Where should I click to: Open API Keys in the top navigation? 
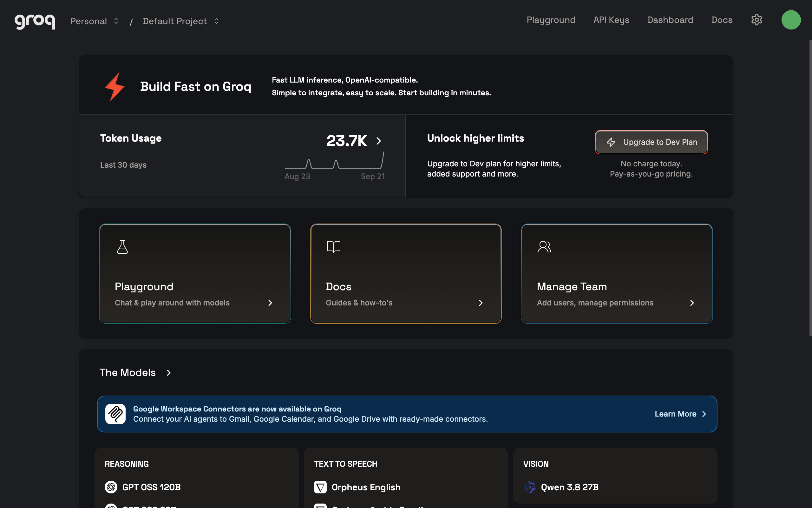pyautogui.click(x=611, y=20)
